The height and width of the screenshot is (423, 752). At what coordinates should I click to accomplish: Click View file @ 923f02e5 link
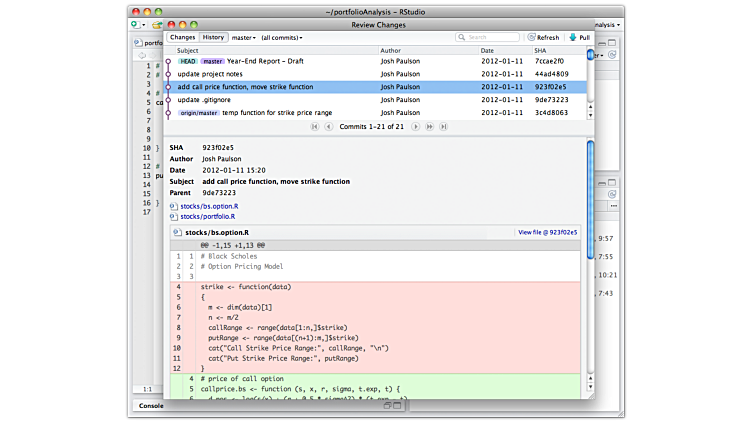click(547, 232)
